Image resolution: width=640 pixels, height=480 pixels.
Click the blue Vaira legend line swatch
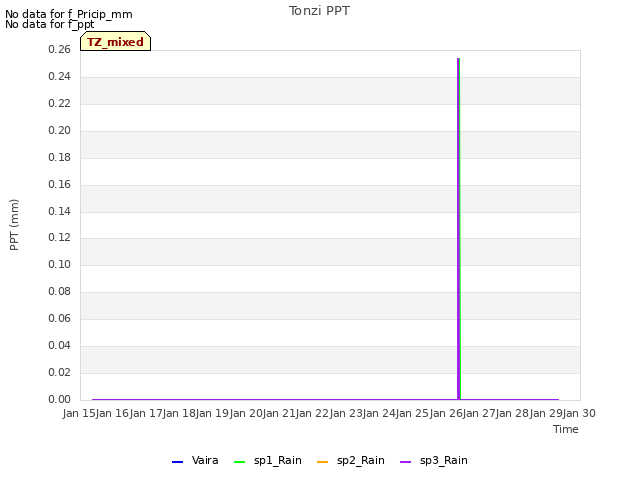click(x=178, y=462)
